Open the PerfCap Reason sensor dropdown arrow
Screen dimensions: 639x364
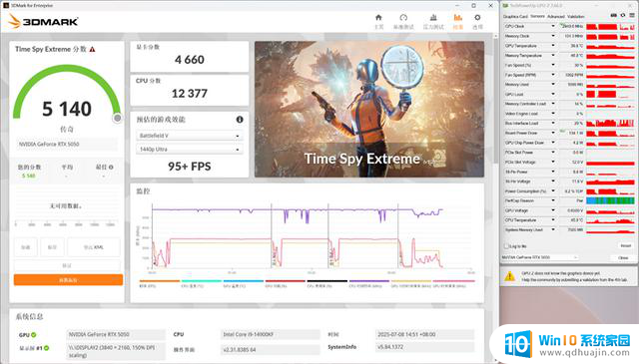tap(553, 200)
